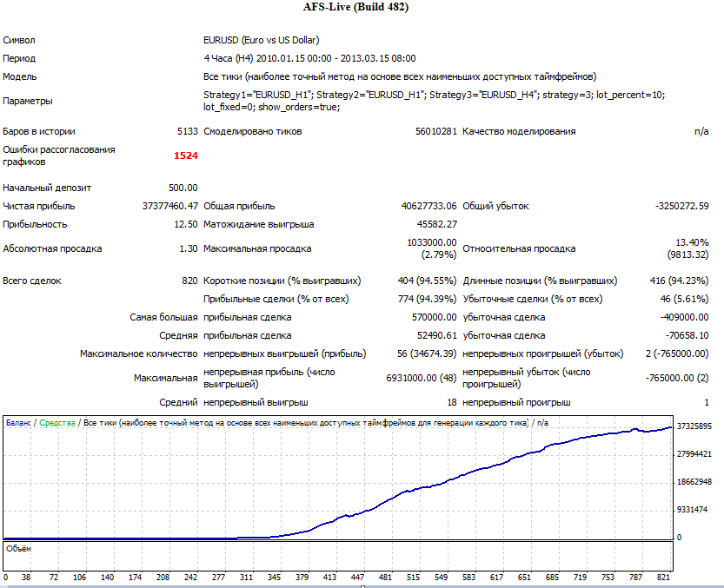The width and height of the screenshot is (724, 588).
Task: Click the consecutive losses value 2 (-765000.00)
Action: pyautogui.click(x=677, y=353)
